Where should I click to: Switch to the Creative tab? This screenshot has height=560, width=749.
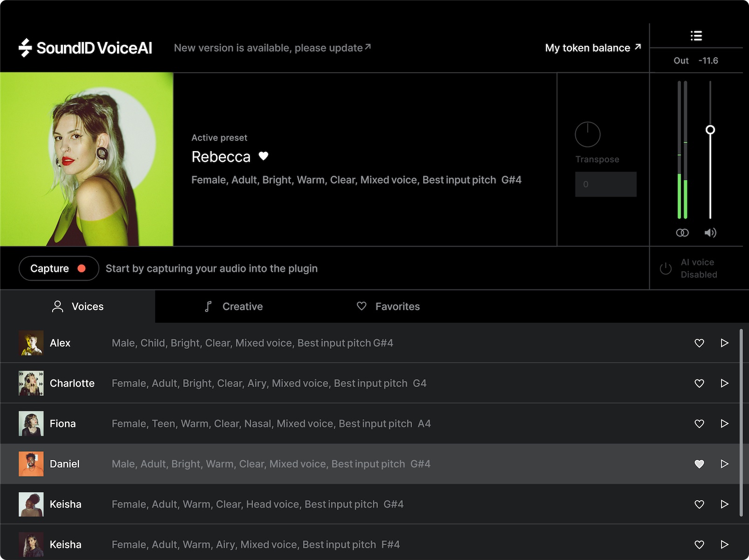point(242,306)
